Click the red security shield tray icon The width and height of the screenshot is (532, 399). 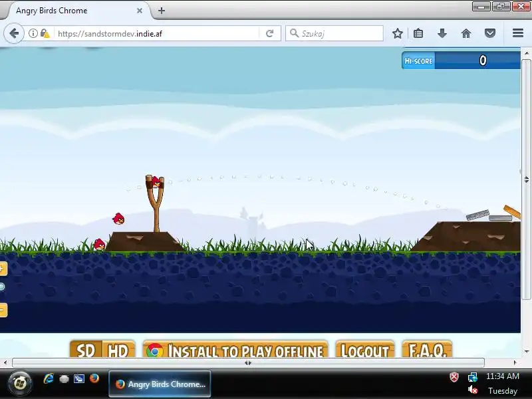(454, 377)
